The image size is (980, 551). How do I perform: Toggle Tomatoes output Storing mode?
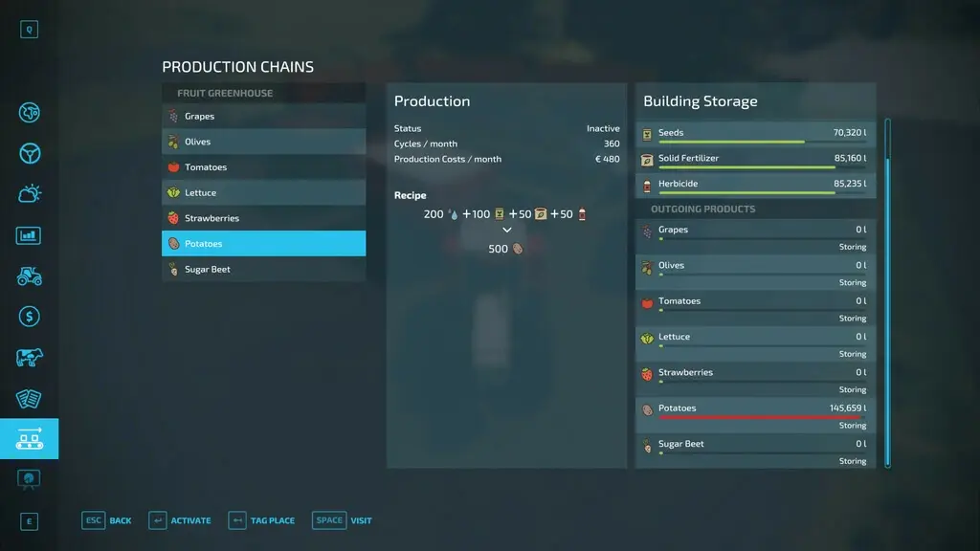[852, 318]
